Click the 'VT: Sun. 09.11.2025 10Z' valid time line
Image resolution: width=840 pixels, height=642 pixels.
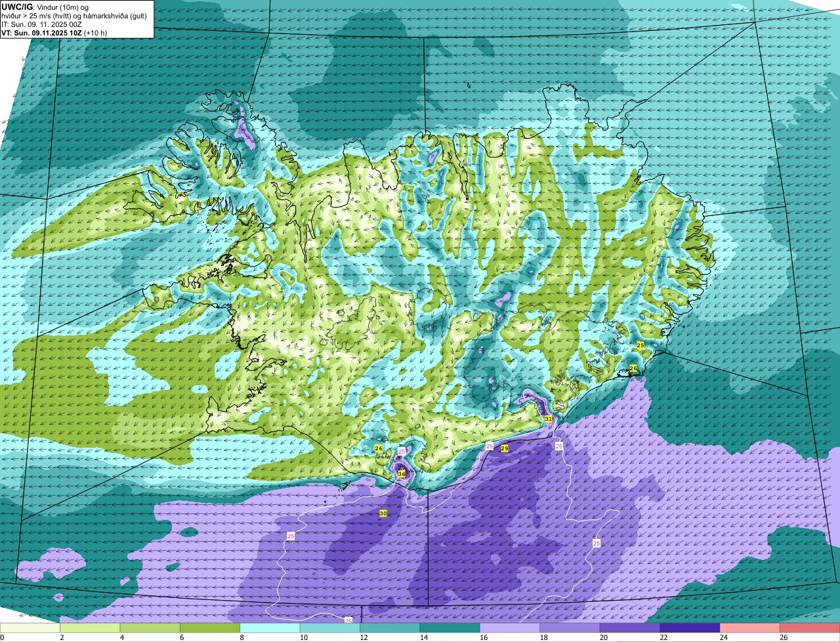pyautogui.click(x=41, y=33)
